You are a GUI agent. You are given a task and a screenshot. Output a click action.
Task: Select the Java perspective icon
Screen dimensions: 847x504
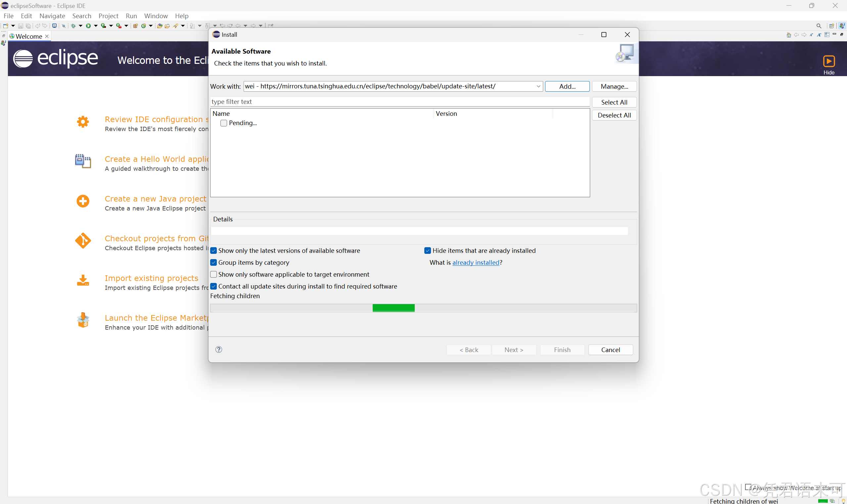click(842, 26)
